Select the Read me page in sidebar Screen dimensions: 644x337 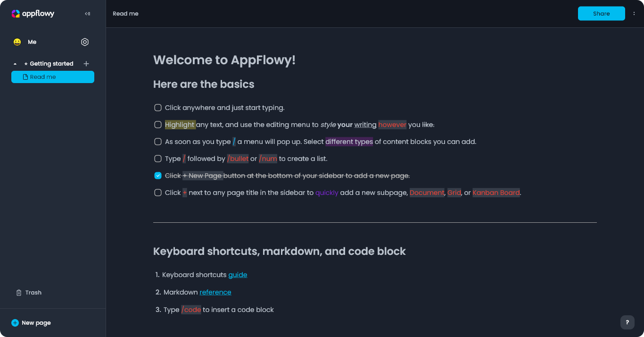click(x=52, y=77)
